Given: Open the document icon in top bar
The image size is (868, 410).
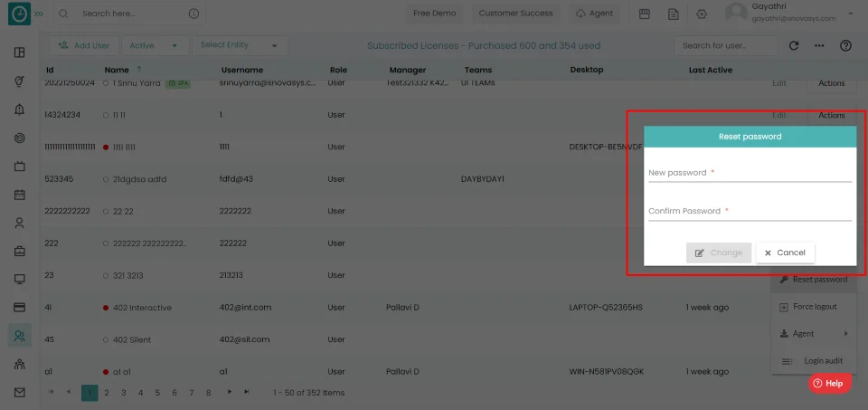Looking at the screenshot, I should tap(673, 14).
